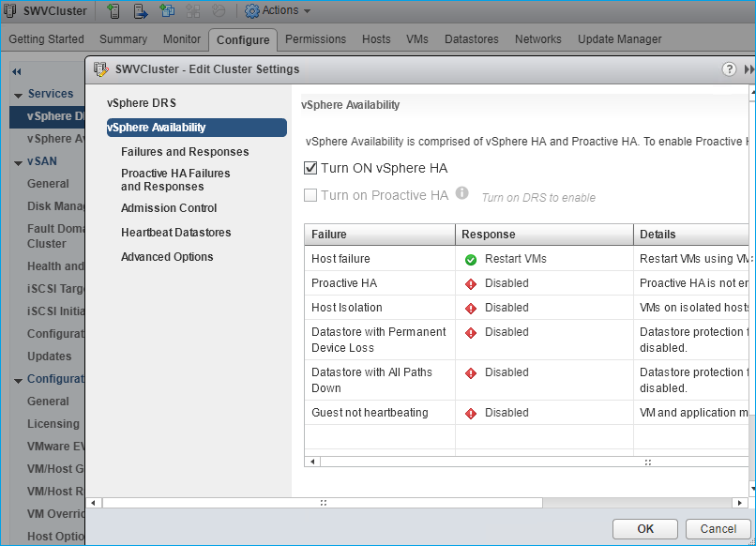Collapse the Configuration tree section
This screenshot has width=756, height=546.
pyautogui.click(x=19, y=381)
